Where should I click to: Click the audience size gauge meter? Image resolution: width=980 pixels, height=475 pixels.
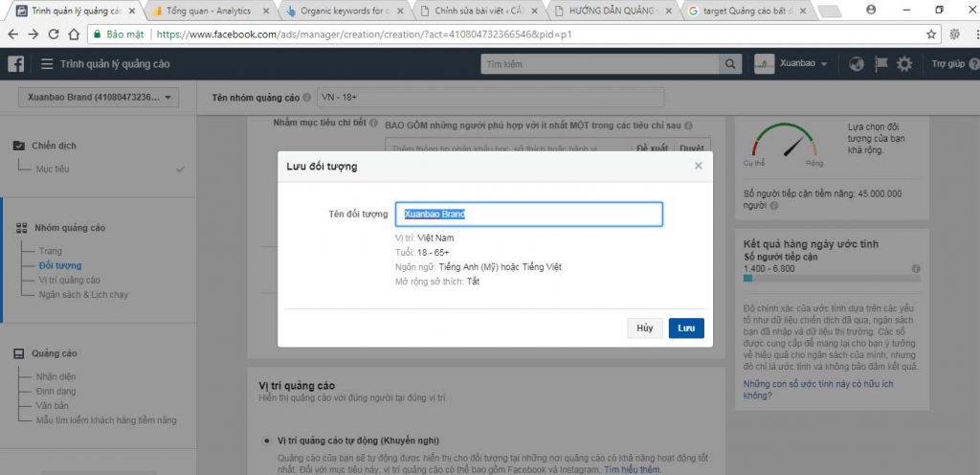click(785, 141)
